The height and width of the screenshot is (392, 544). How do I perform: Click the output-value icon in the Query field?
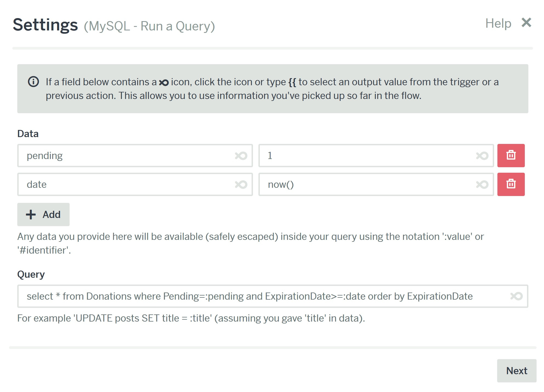point(517,296)
